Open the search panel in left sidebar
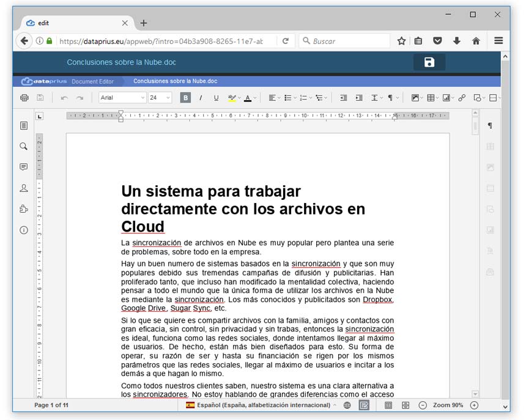526x420 pixels. pos(23,147)
